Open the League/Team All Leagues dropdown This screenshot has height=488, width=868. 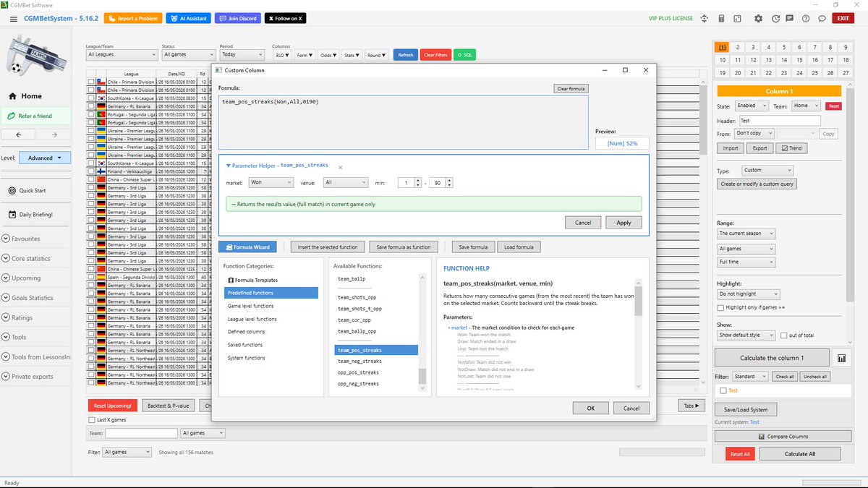click(122, 54)
